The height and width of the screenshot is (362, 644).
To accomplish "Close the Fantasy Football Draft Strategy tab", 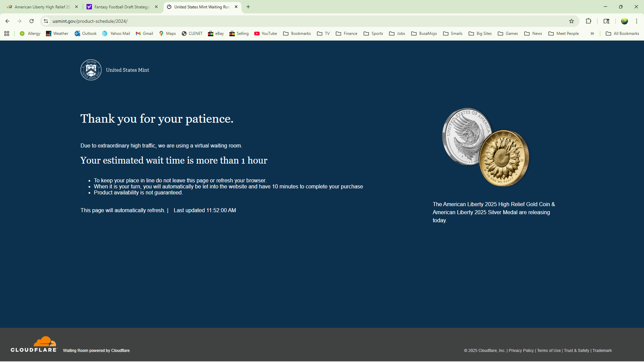I will point(156,7).
